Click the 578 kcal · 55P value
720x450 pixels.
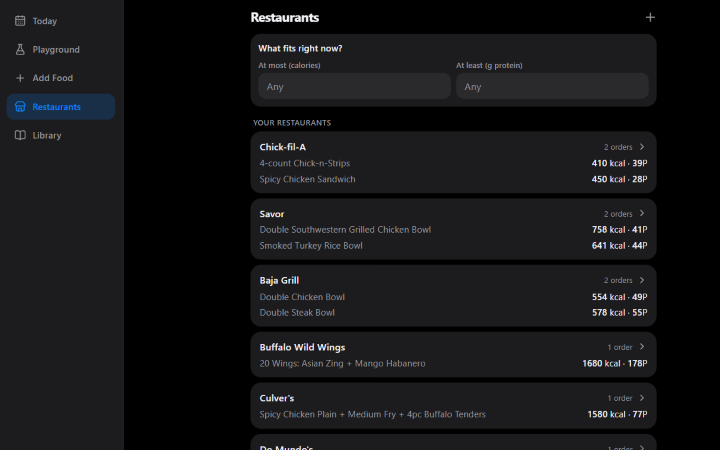point(619,312)
